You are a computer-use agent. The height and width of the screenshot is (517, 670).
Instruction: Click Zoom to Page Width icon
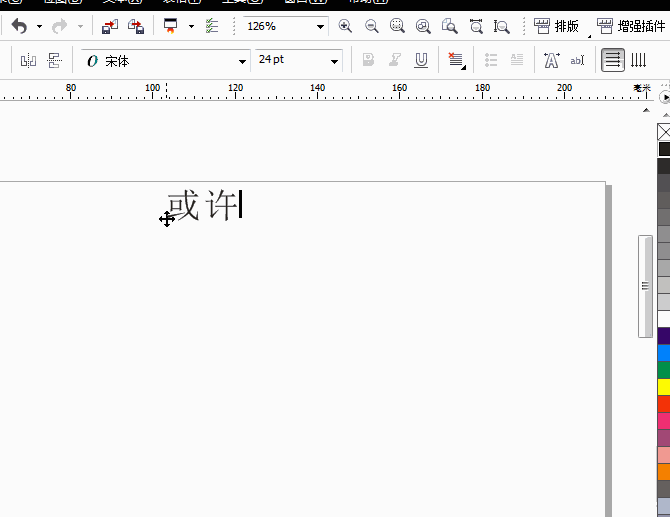[x=476, y=26]
